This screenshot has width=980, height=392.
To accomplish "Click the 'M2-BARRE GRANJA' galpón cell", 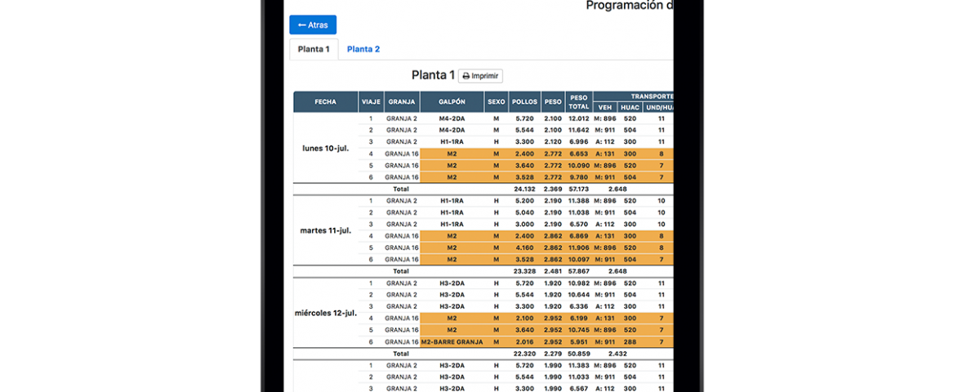I will pos(452,341).
